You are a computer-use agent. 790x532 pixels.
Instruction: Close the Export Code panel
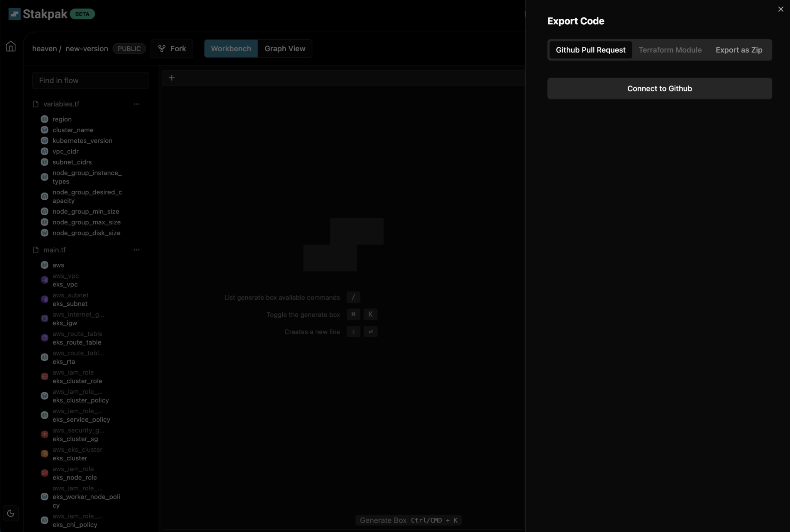[780, 9]
